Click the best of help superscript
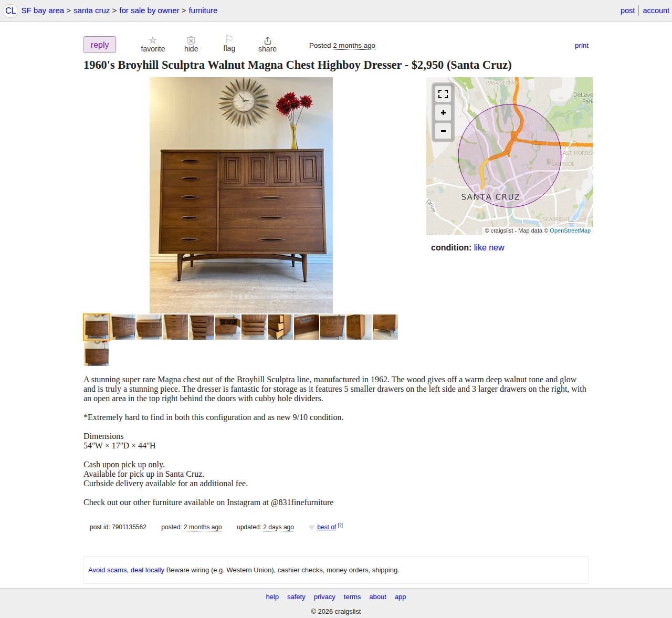The image size is (672, 618). [340, 525]
